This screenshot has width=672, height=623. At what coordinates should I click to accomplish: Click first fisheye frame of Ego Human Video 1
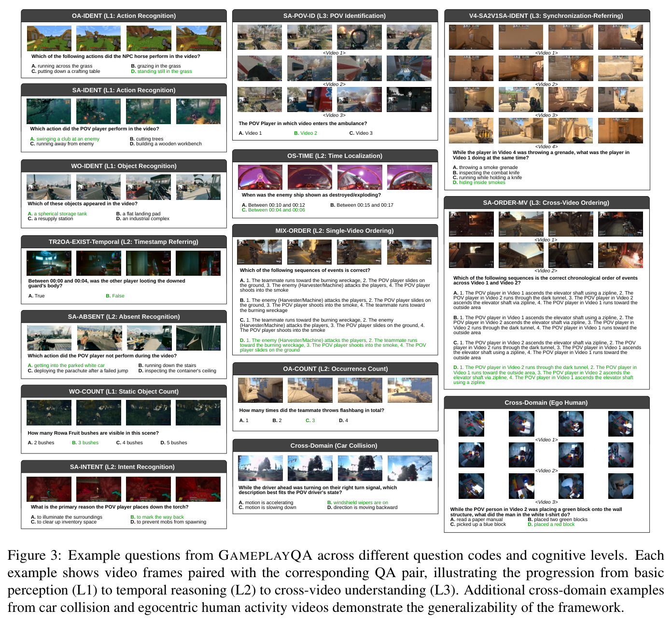471,424
